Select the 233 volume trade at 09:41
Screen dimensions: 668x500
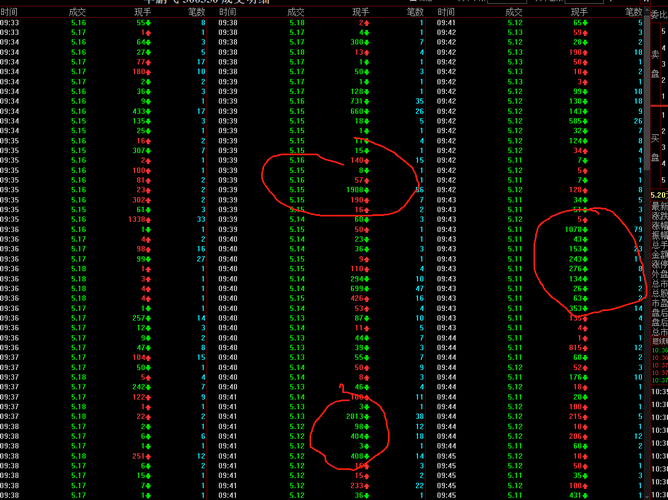360,486
